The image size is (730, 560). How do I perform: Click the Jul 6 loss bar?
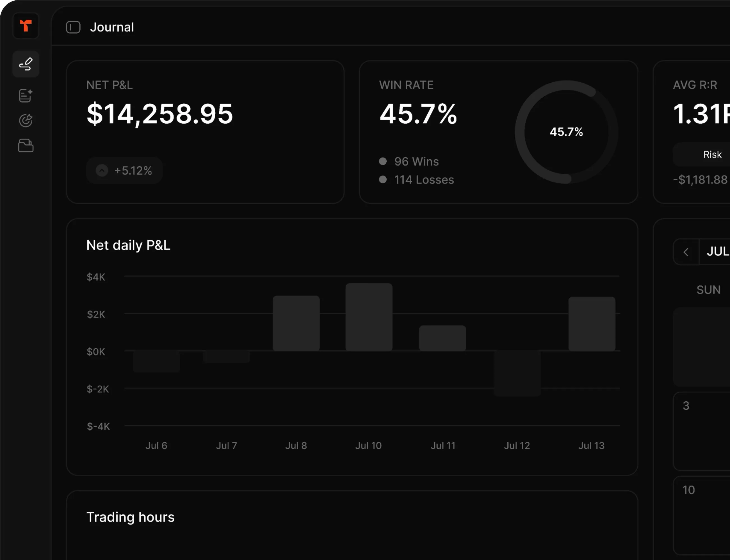click(157, 362)
